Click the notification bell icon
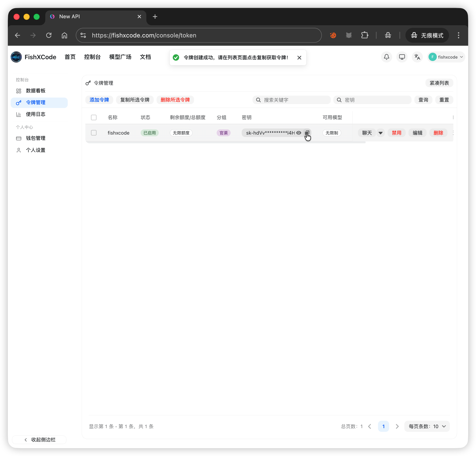Screen dimensions: 476x456 coord(386,57)
